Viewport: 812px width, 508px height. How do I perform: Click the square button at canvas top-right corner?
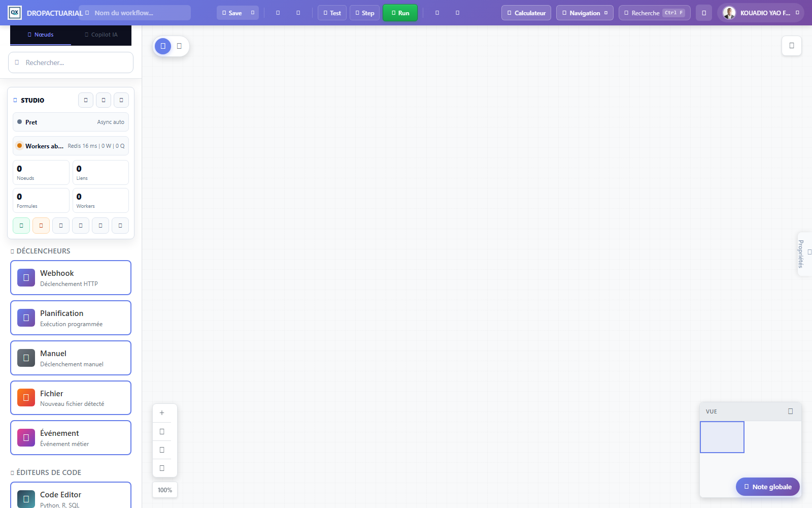[792, 46]
